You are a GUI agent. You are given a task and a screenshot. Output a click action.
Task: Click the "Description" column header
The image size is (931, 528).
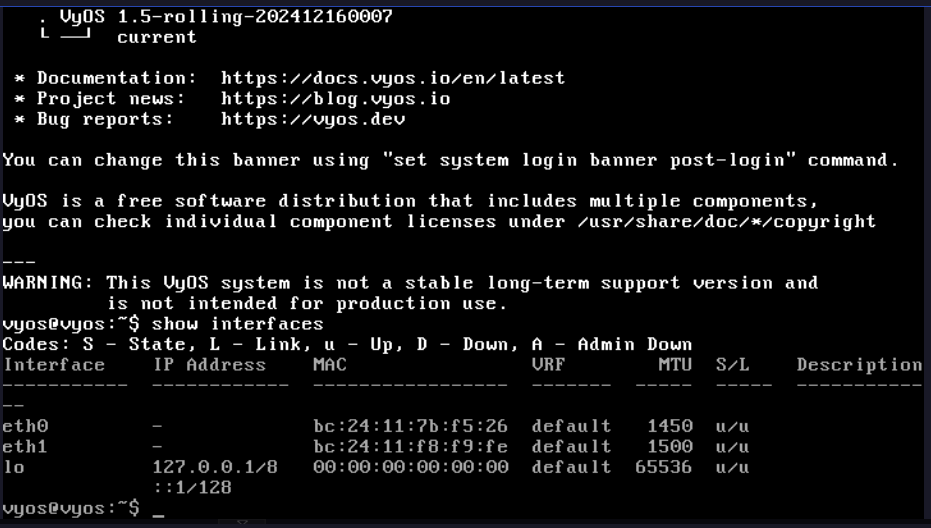click(x=859, y=365)
